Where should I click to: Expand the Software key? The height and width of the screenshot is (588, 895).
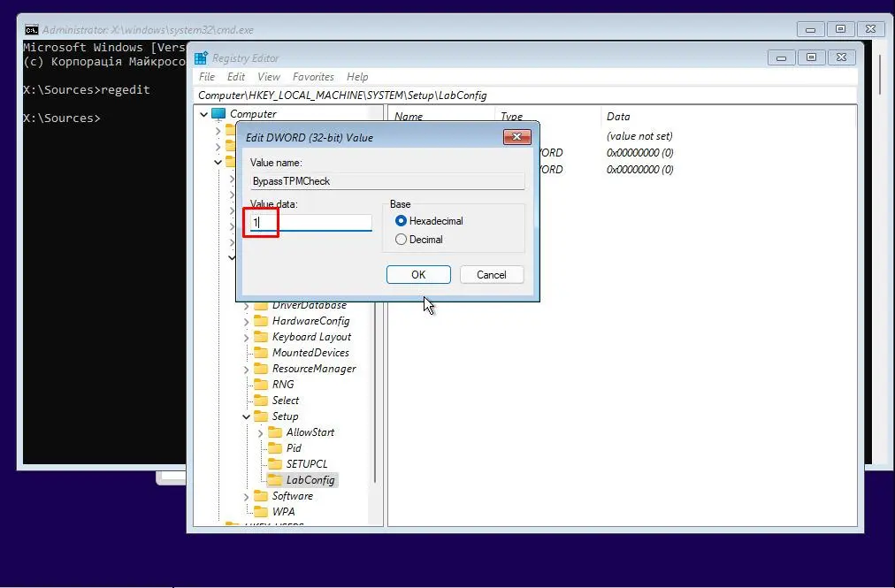click(246, 497)
